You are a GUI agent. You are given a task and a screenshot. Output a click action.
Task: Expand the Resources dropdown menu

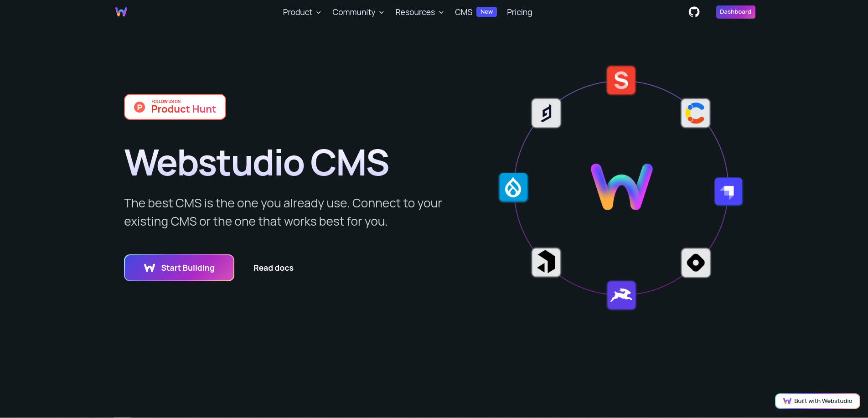pyautogui.click(x=419, y=12)
